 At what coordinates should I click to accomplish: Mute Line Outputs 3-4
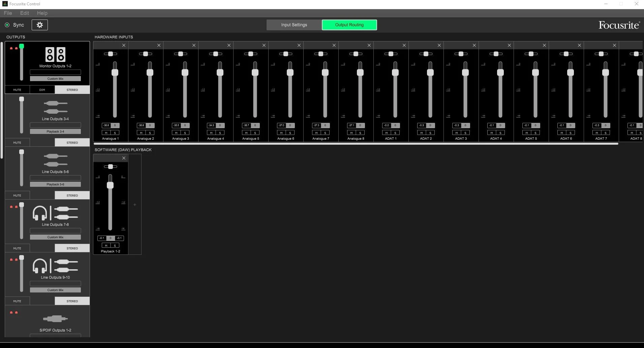[17, 143]
